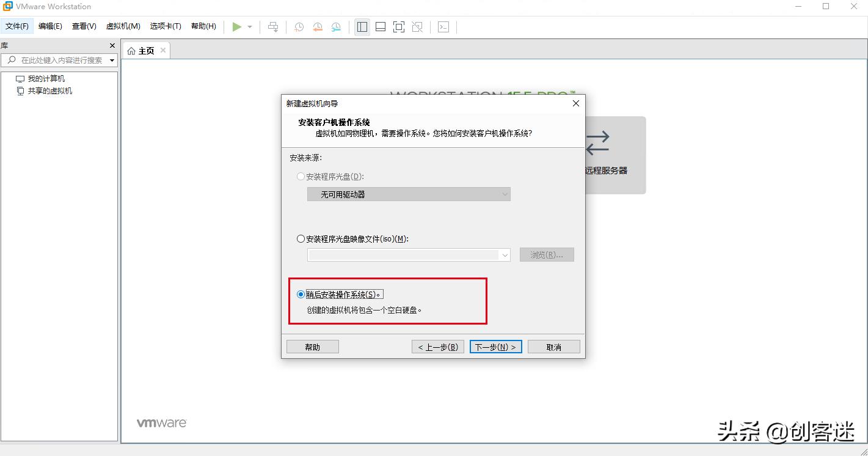
Task: Click the console view icon on toolbar
Action: point(443,27)
